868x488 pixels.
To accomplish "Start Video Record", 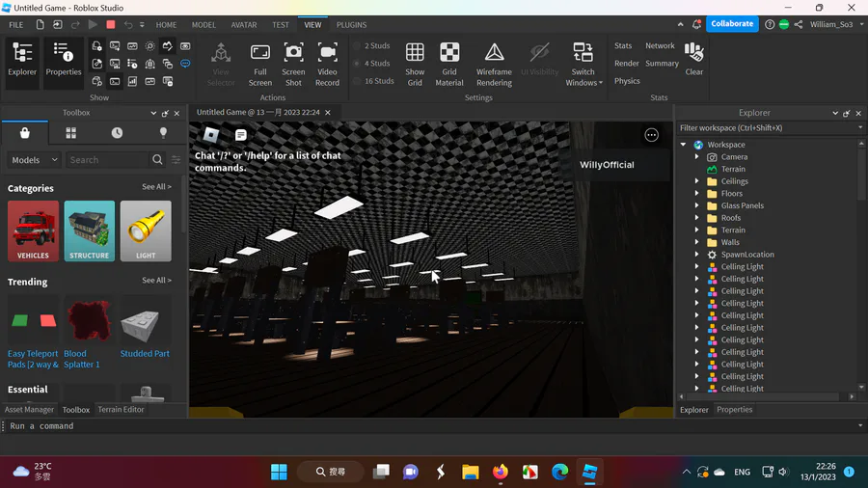I will (x=327, y=65).
